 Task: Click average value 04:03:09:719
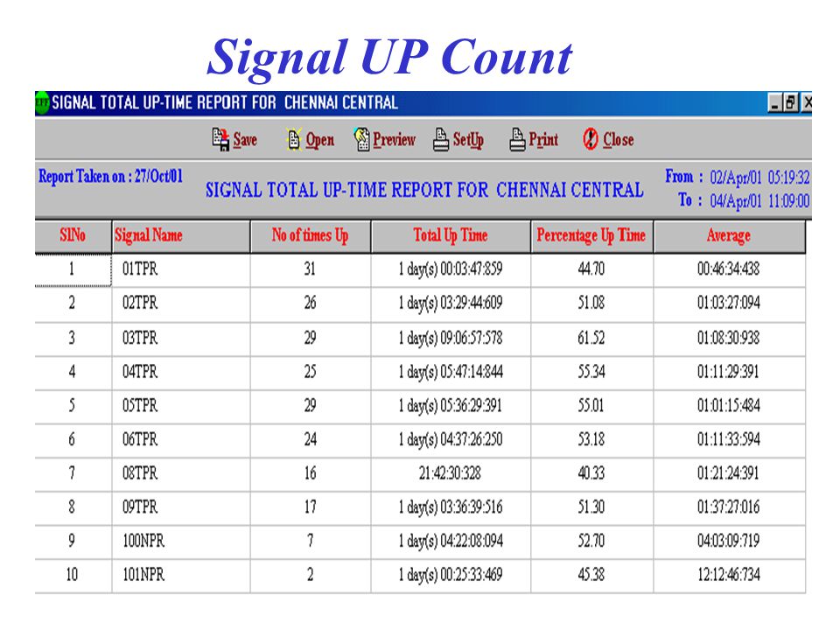[729, 541]
